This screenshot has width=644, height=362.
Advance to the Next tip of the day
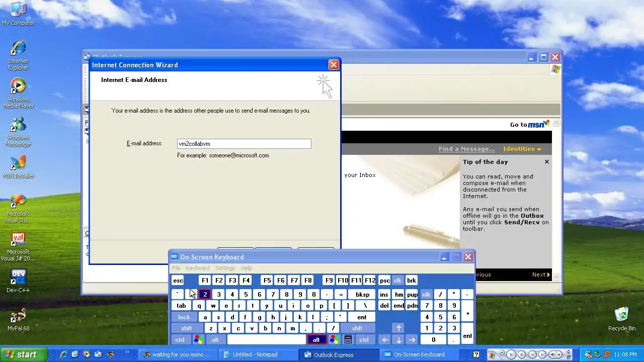click(541, 275)
